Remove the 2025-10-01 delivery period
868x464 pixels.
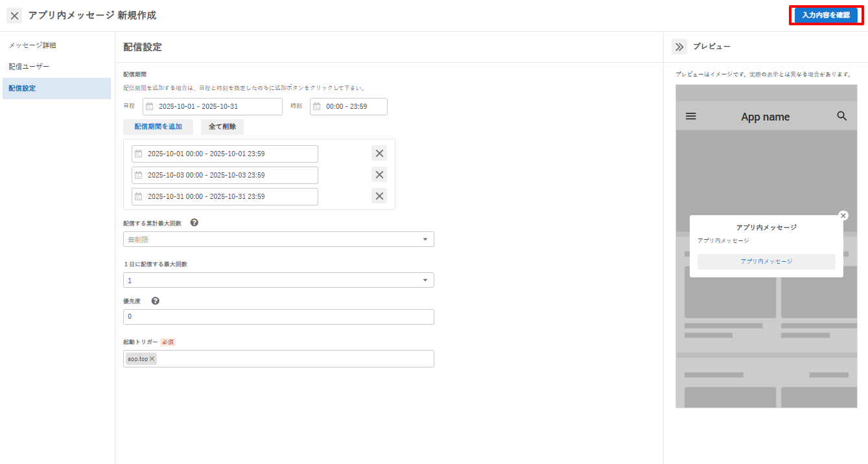coord(379,154)
